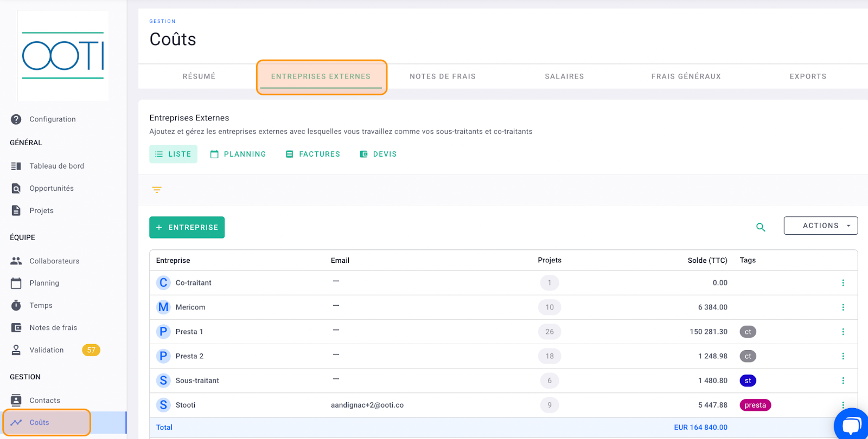868x439 pixels.
Task: Click the Collaborateurs people icon
Action: click(x=16, y=261)
